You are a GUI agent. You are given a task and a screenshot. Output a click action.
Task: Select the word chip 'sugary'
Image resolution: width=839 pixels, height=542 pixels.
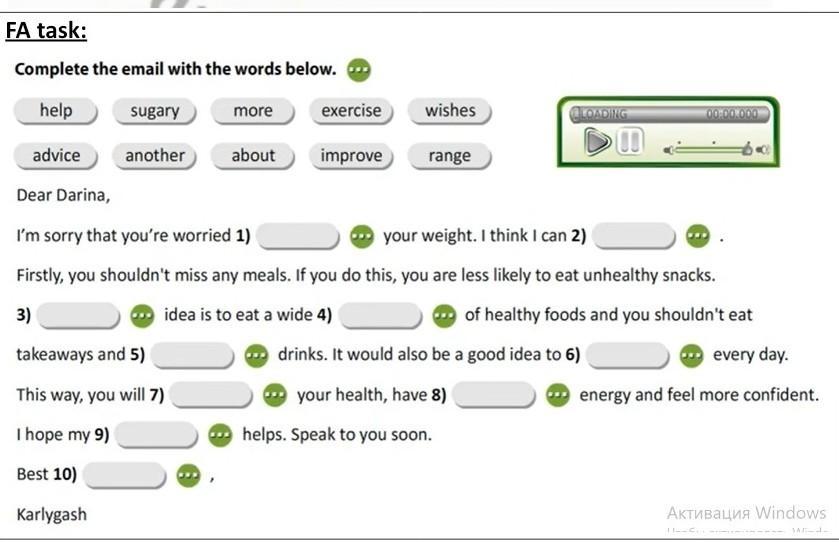(154, 111)
